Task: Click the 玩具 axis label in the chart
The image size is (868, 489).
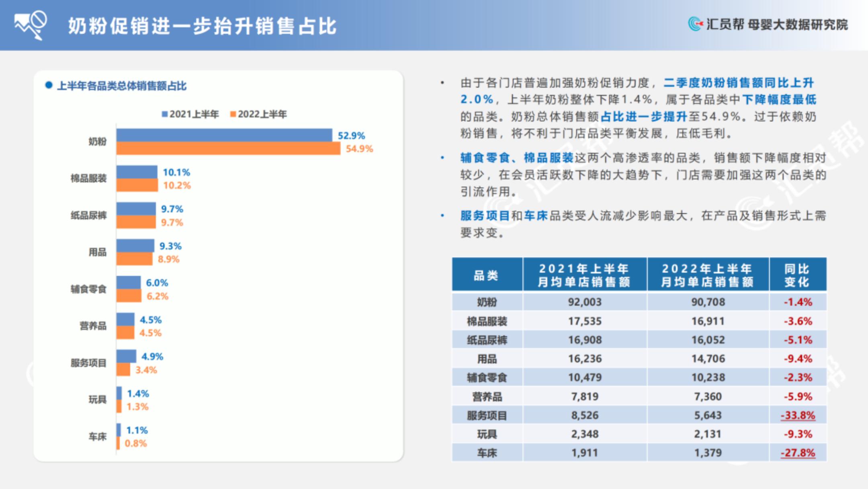Action: click(x=98, y=399)
